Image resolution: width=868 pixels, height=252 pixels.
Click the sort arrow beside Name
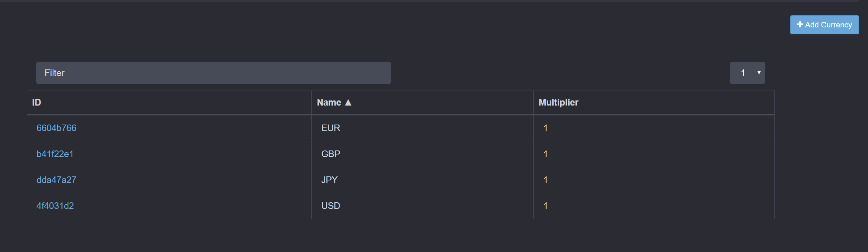pyautogui.click(x=348, y=103)
